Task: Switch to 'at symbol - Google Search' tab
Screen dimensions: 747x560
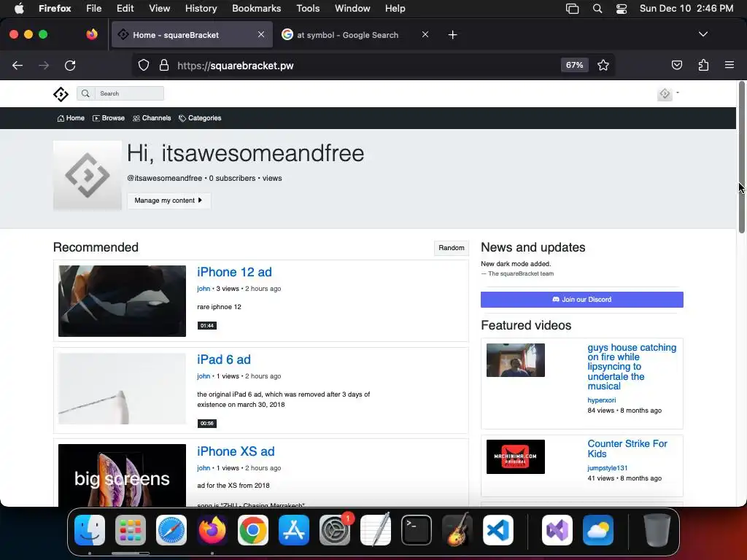Action: coord(348,35)
